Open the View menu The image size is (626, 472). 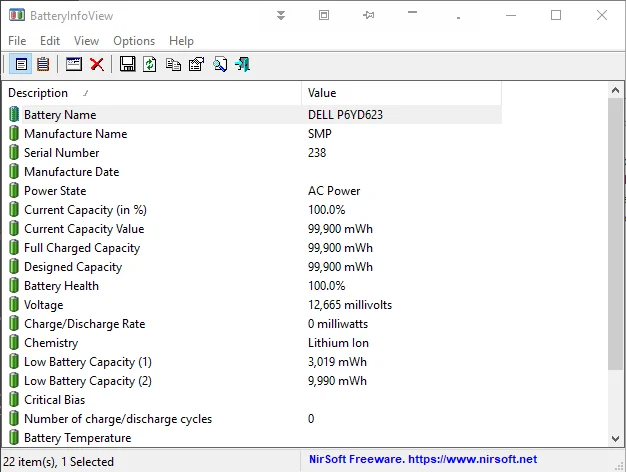87,41
